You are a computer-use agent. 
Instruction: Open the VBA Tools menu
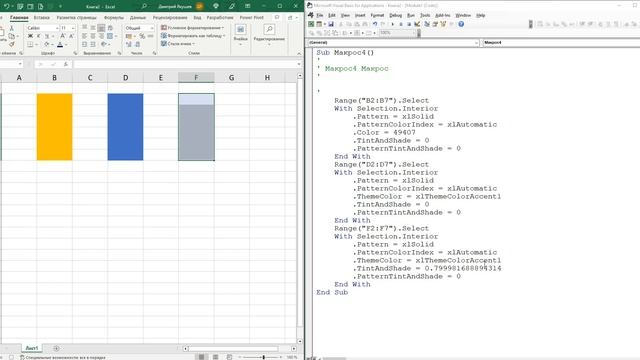425,15
